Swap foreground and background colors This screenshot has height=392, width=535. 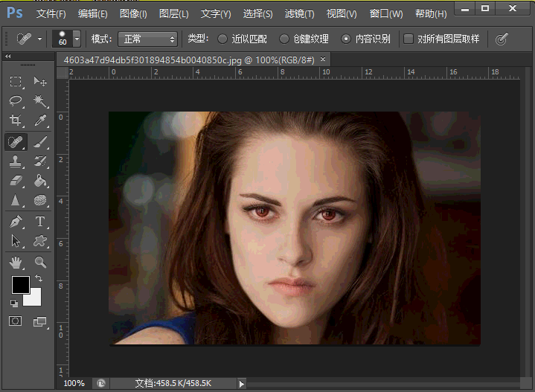tap(39, 278)
